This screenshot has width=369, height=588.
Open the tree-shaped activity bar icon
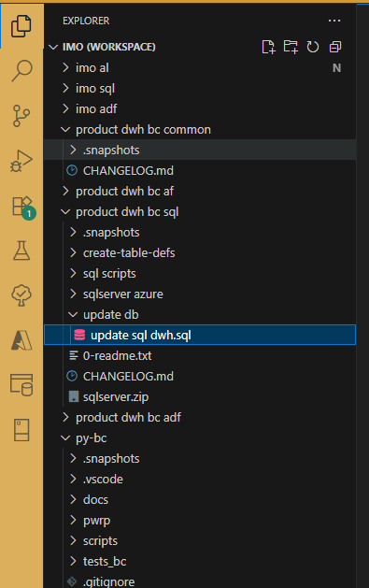pyautogui.click(x=21, y=295)
